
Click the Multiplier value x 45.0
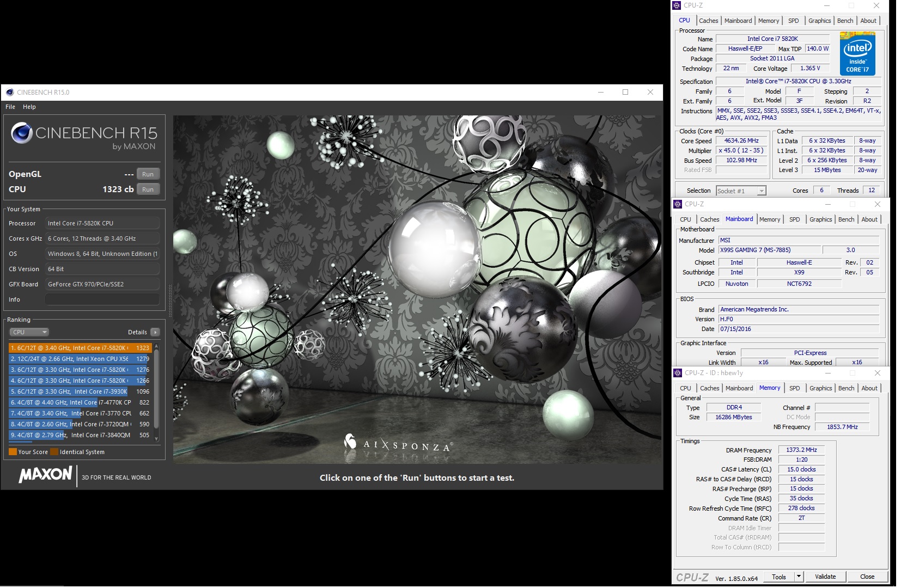[741, 150]
